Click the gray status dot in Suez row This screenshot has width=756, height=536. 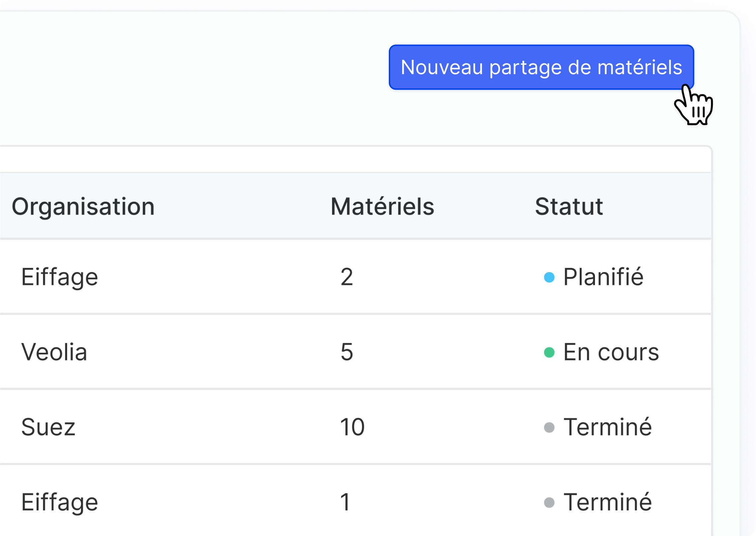point(549,427)
